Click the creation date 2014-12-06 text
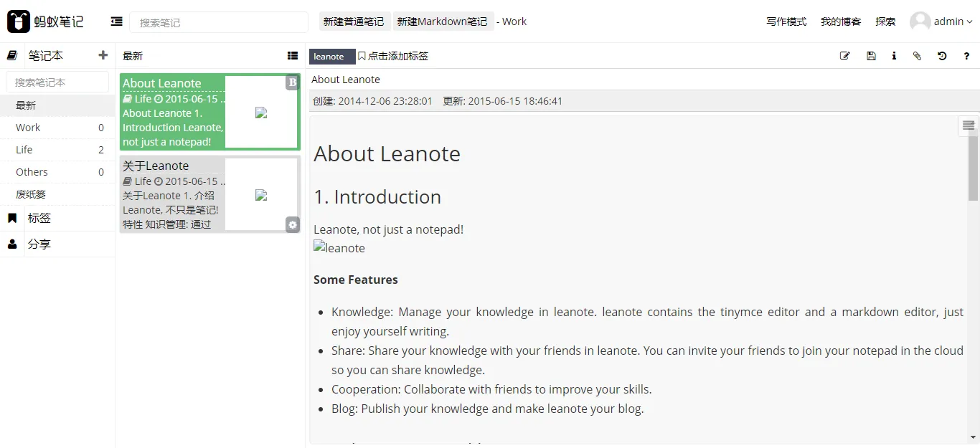Screen dimensions: 980x448 coord(373,101)
